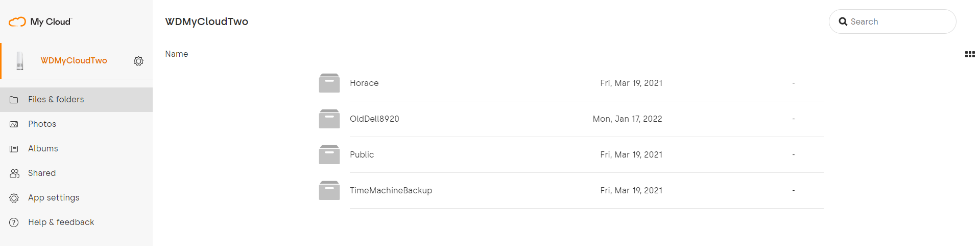Sort by the Name column header

point(176,54)
